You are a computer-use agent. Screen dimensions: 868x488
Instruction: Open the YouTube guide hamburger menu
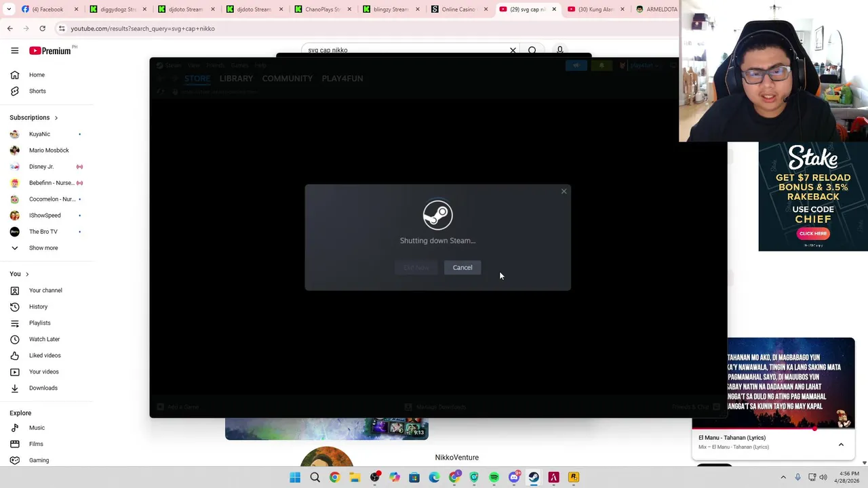[x=14, y=51]
